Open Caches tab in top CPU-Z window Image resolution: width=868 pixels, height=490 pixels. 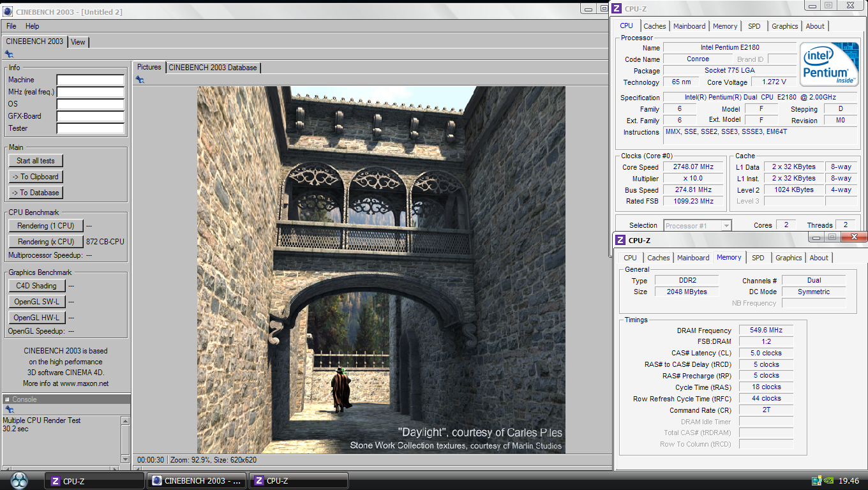655,26
